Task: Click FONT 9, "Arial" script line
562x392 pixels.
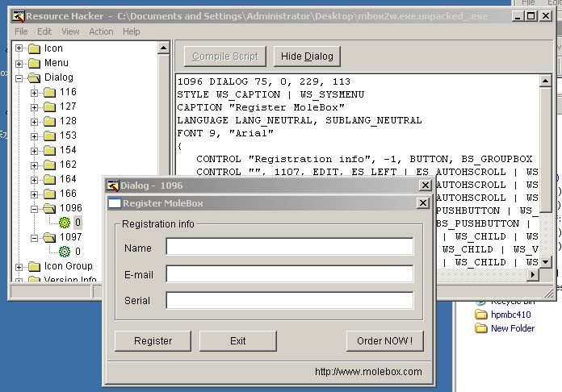Action: (225, 133)
